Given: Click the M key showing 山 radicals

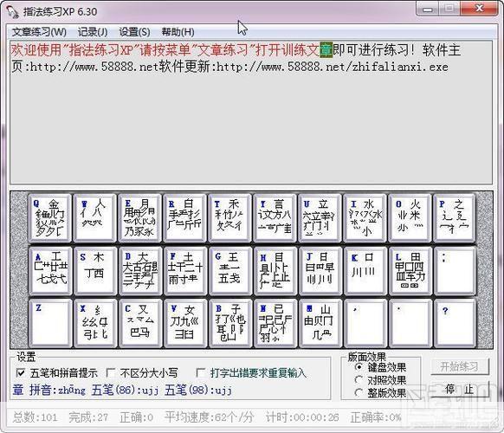Looking at the screenshot, I should tap(320, 323).
